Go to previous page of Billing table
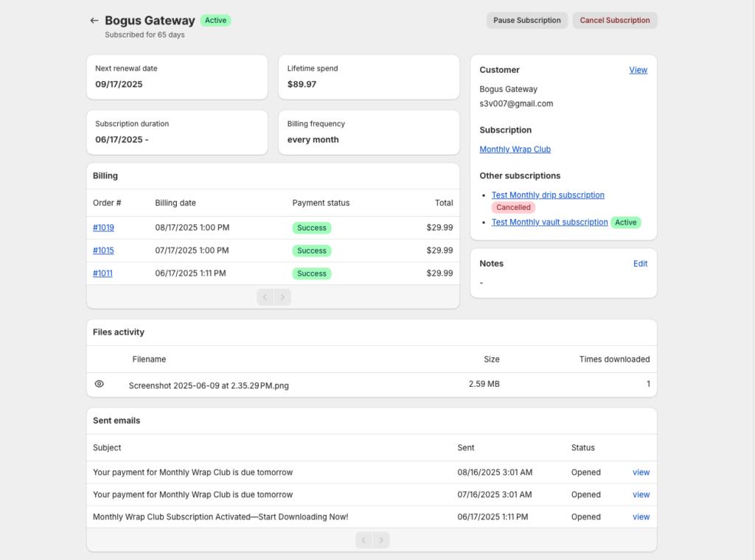This screenshot has width=755, height=560. [x=265, y=298]
